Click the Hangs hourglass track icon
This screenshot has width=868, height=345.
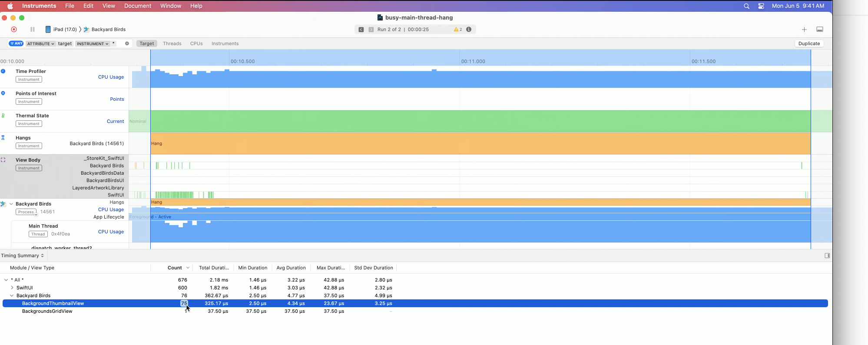tap(3, 138)
